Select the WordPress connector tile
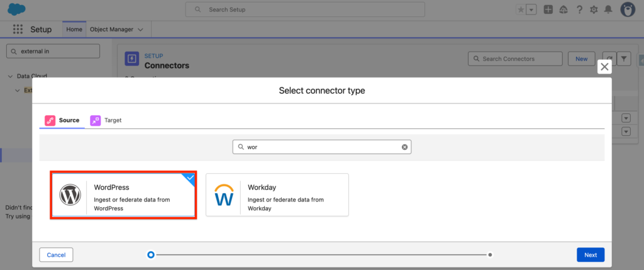Screen dimensions: 644x270 124,195
